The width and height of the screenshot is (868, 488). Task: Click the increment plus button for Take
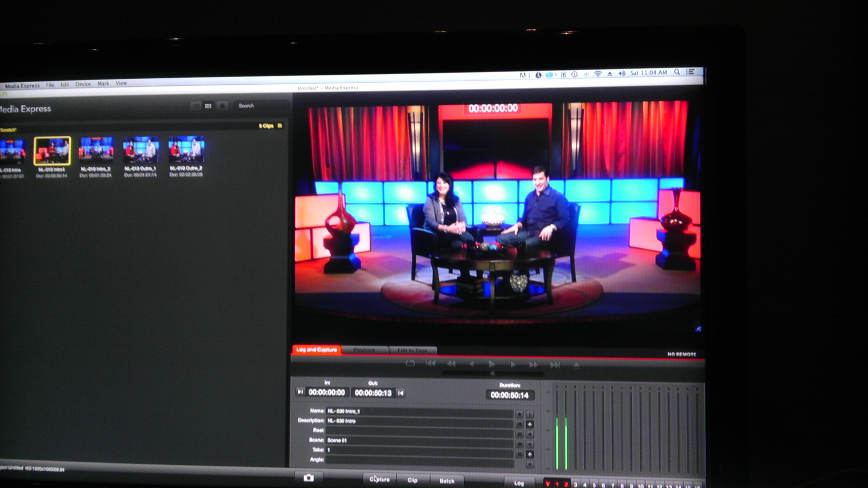[530, 454]
